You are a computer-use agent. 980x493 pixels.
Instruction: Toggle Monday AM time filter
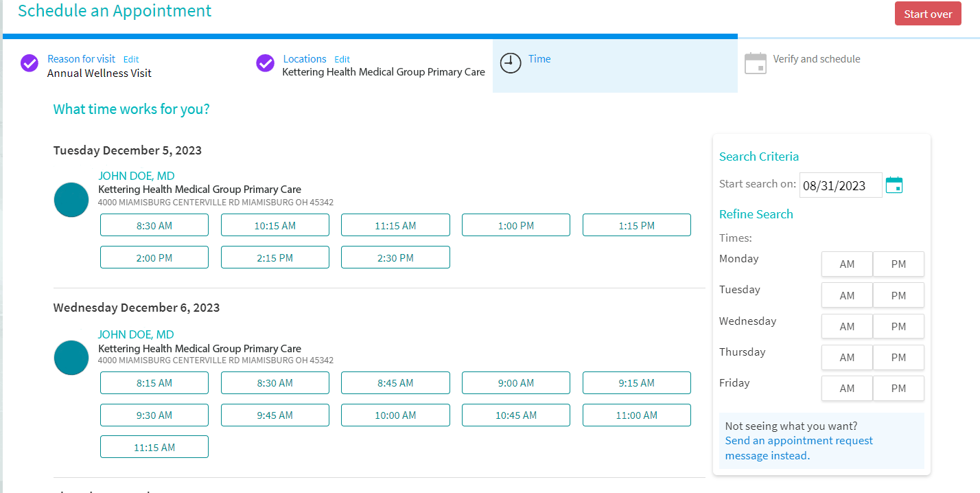coord(847,264)
